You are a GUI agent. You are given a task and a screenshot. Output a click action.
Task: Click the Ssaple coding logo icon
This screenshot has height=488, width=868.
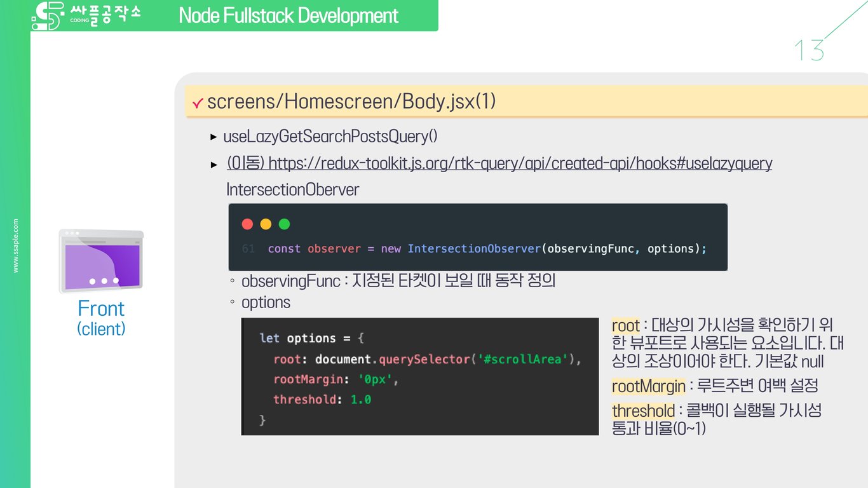[x=48, y=16]
